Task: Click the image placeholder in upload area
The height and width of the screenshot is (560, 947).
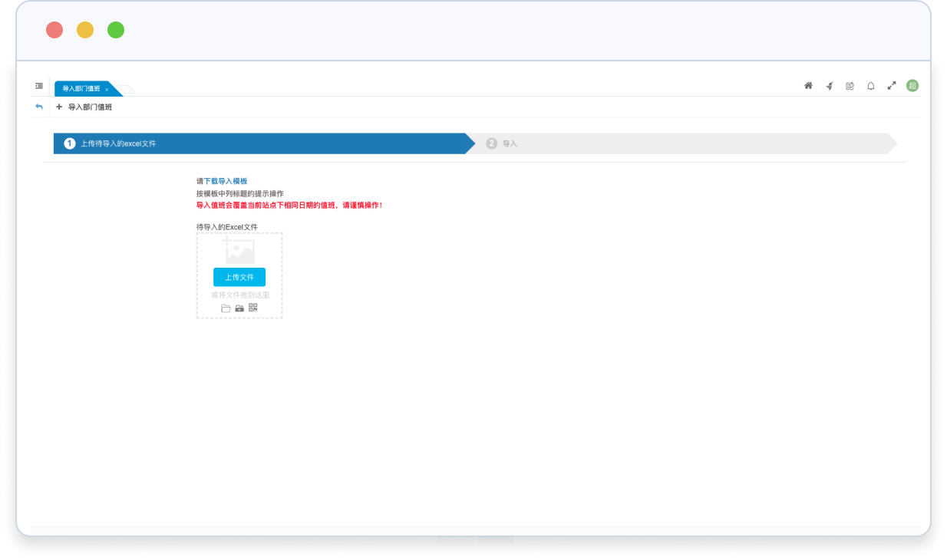Action: click(x=239, y=250)
